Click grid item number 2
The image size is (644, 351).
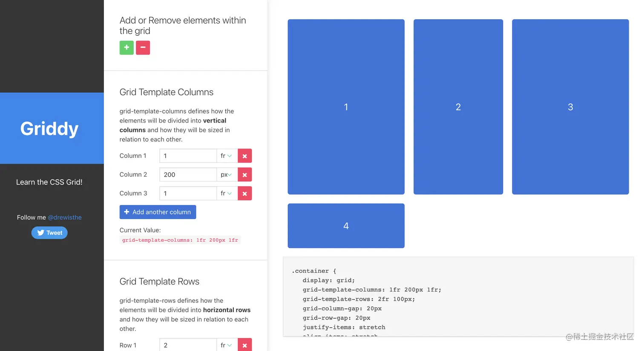point(458,107)
